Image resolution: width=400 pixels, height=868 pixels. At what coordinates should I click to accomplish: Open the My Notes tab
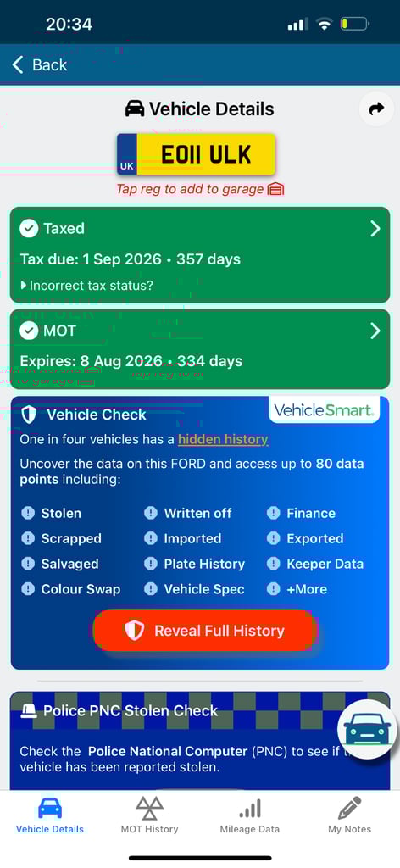[x=350, y=815]
